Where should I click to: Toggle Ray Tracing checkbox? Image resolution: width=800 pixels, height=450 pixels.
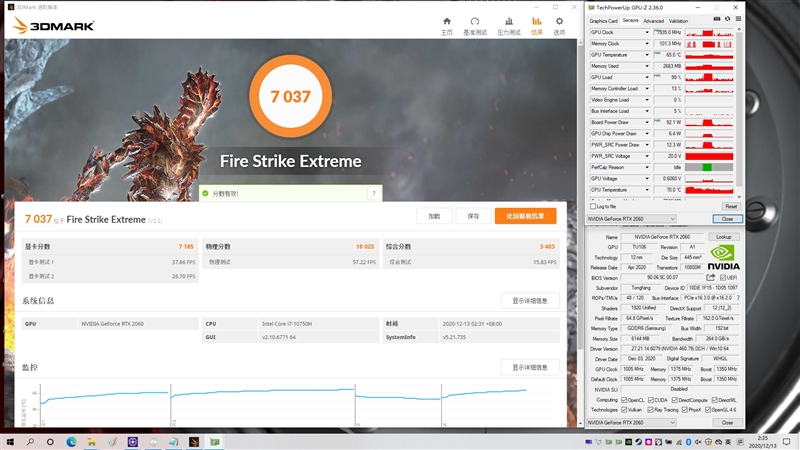pyautogui.click(x=651, y=410)
